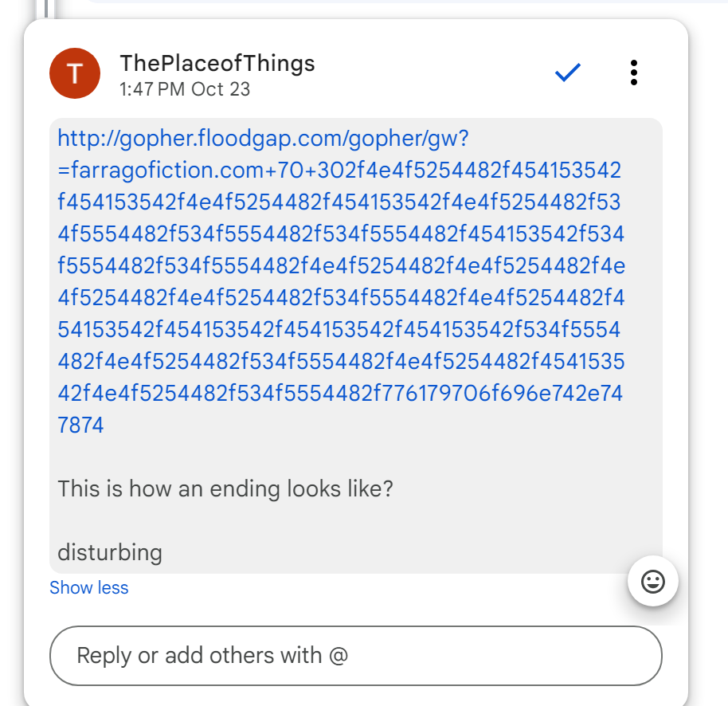The height and width of the screenshot is (706, 728).
Task: Click the 1:47 PM Oct 23 timestamp
Action: click(185, 89)
